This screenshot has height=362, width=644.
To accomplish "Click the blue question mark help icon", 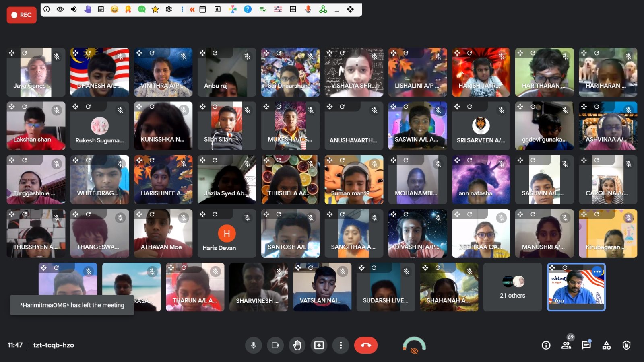I will pyautogui.click(x=248, y=9).
